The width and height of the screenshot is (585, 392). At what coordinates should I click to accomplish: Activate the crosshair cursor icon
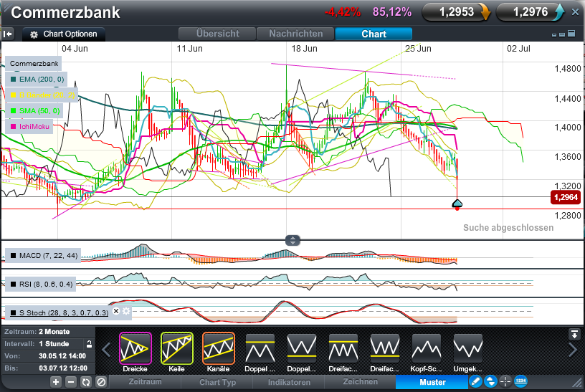pyautogui.click(x=505, y=381)
